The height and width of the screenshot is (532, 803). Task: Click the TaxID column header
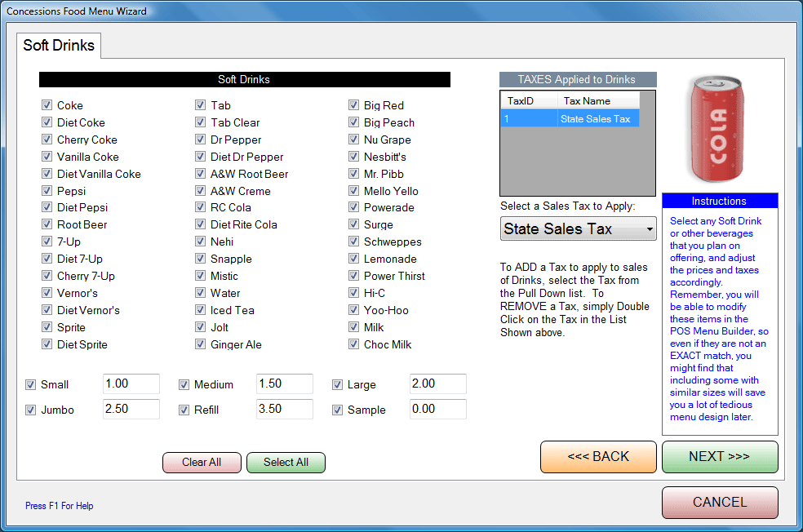pyautogui.click(x=529, y=101)
